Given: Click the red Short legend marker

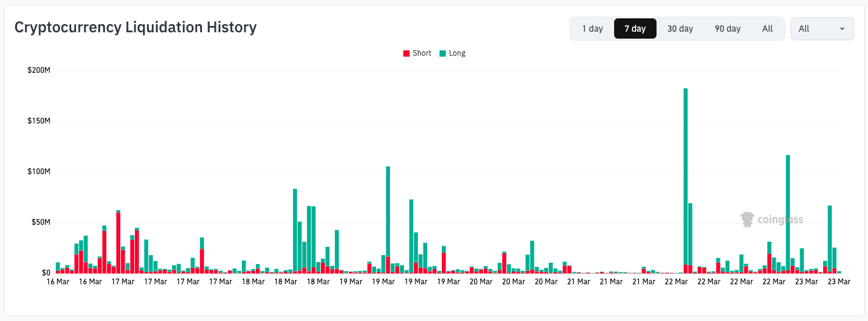Looking at the screenshot, I should tap(406, 54).
